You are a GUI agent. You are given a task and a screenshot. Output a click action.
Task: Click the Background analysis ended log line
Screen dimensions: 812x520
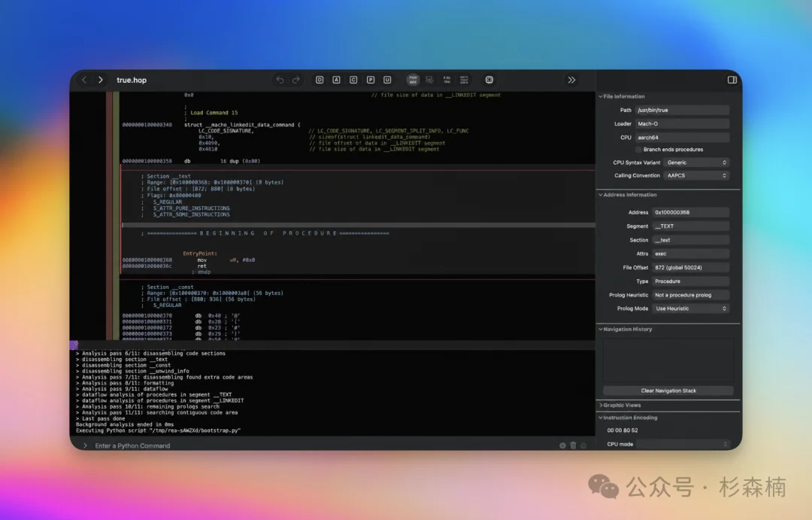125,424
